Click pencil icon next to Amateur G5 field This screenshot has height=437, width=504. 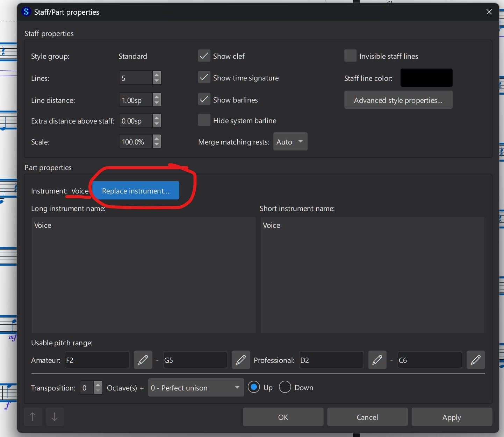[241, 360]
